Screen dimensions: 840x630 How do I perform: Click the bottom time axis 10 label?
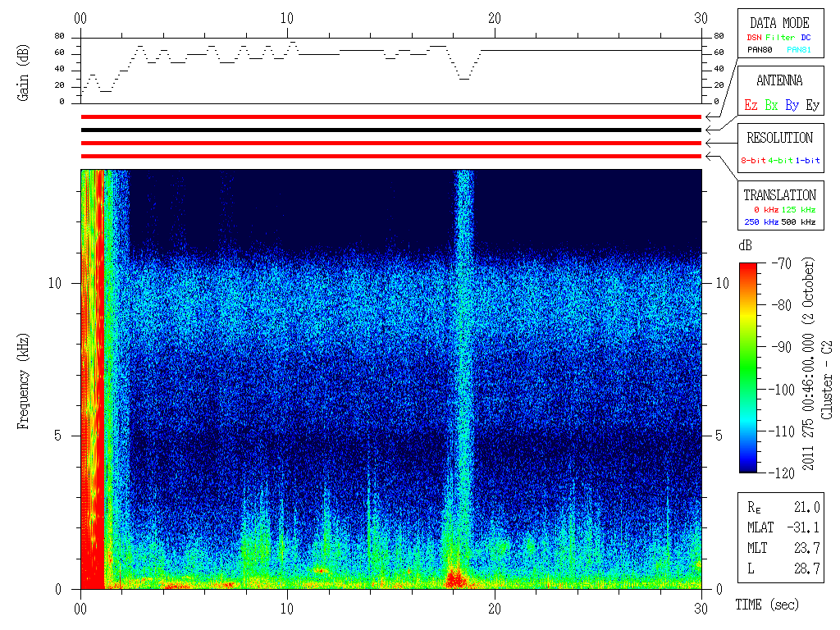tap(287, 609)
